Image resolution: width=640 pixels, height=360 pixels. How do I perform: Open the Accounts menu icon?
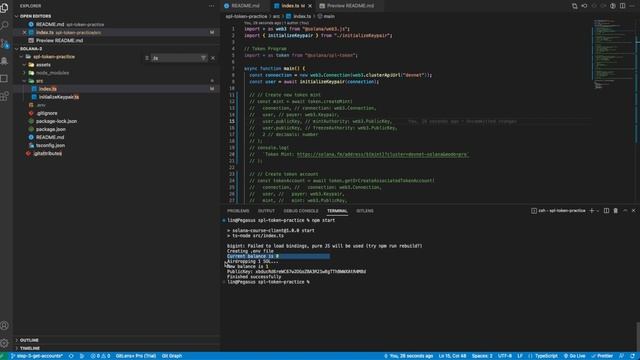4,326
